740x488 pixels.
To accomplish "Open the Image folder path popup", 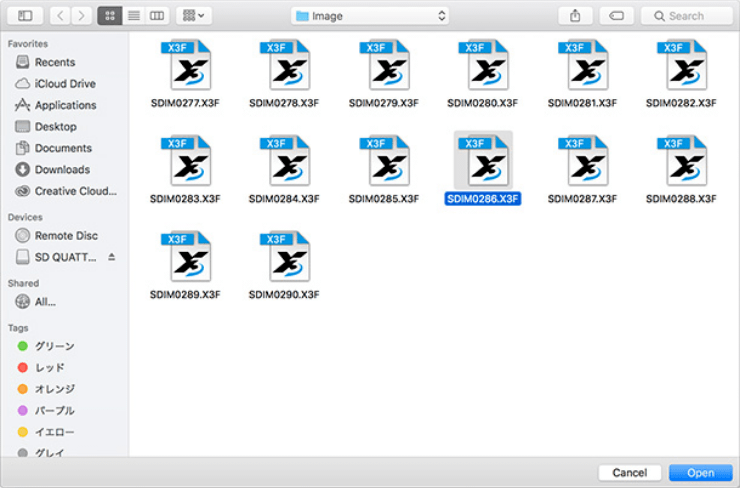I will coord(370,16).
